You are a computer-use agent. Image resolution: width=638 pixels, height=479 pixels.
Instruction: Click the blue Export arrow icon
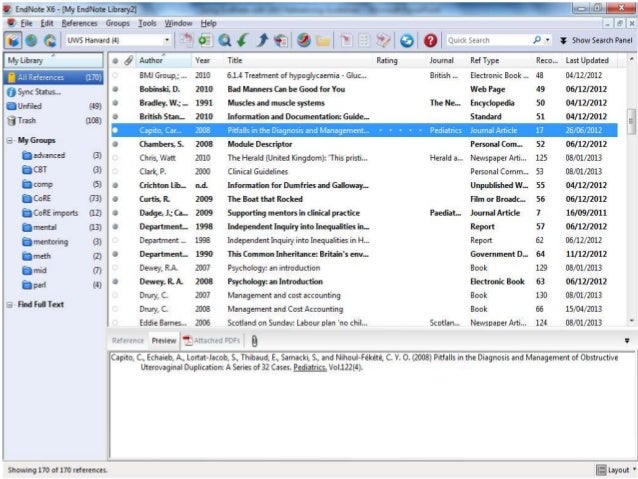pyautogui.click(x=262, y=40)
